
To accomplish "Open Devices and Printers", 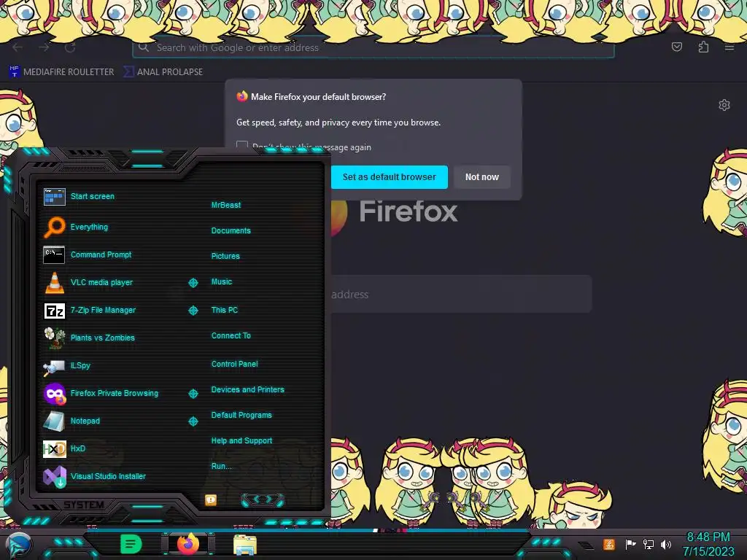I will click(248, 389).
